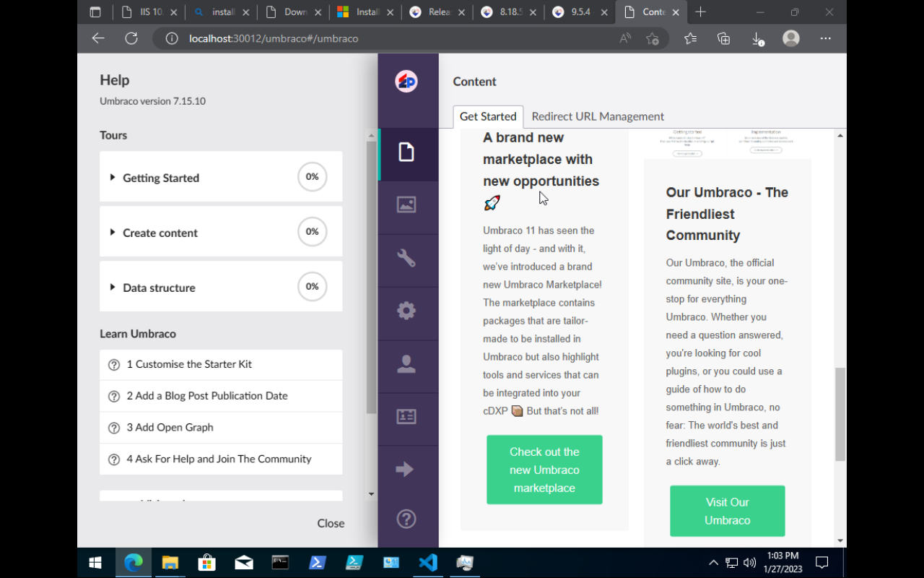Click the Help question mark sidebar icon
This screenshot has width=924, height=578.
[406, 519]
